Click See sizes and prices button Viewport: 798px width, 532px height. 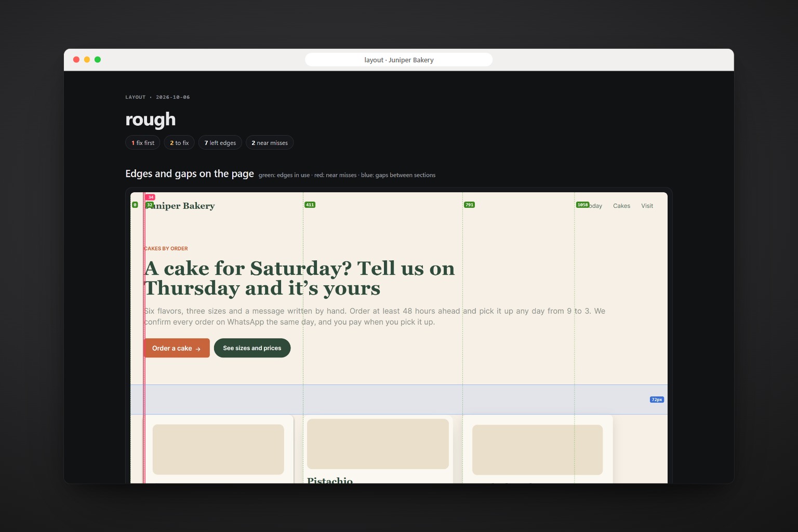(x=252, y=348)
